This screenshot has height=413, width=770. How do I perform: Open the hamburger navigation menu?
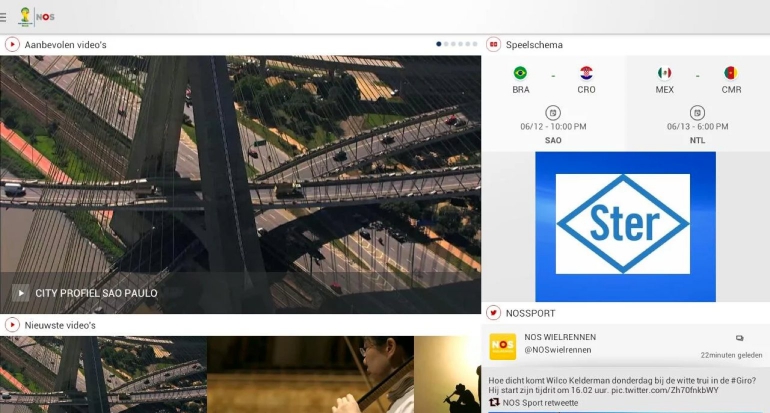coord(4,16)
